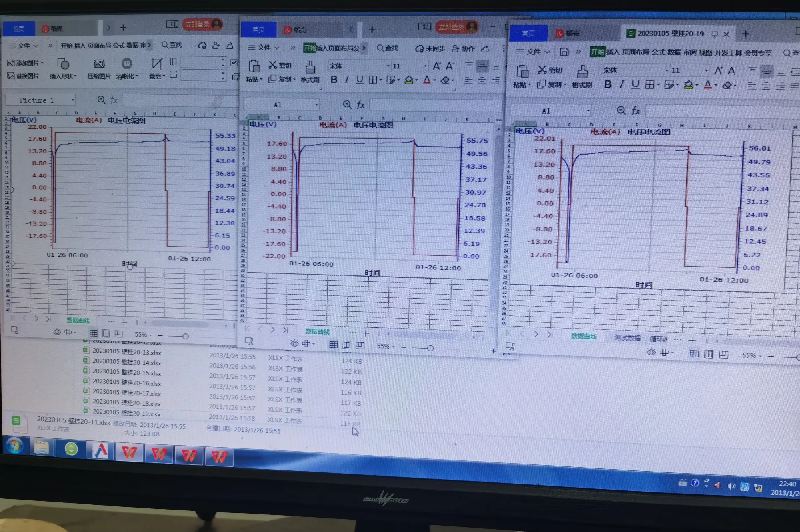Viewport: 800px width, 532px height.
Task: Switch to the 测试数据 sheet tab
Action: (x=627, y=338)
